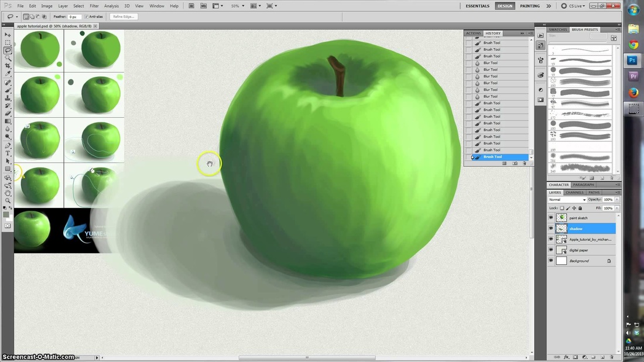The width and height of the screenshot is (644, 362).
Task: Open the Filter menu
Action: (94, 6)
